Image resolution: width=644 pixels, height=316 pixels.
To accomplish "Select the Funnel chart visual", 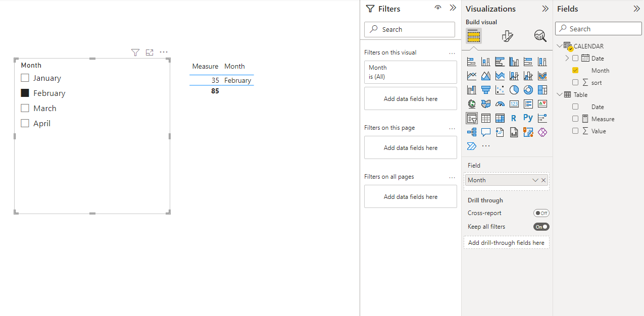I will [486, 90].
